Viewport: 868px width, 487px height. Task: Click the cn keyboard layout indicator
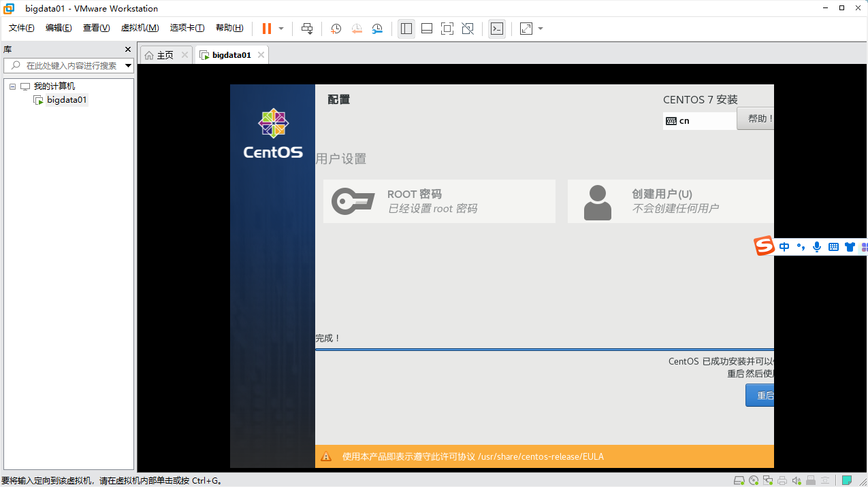(699, 121)
